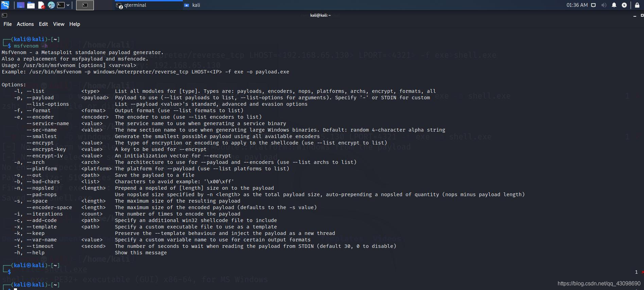Click "Characters to avoid example: '\x00\xff'" text

coord(174,182)
